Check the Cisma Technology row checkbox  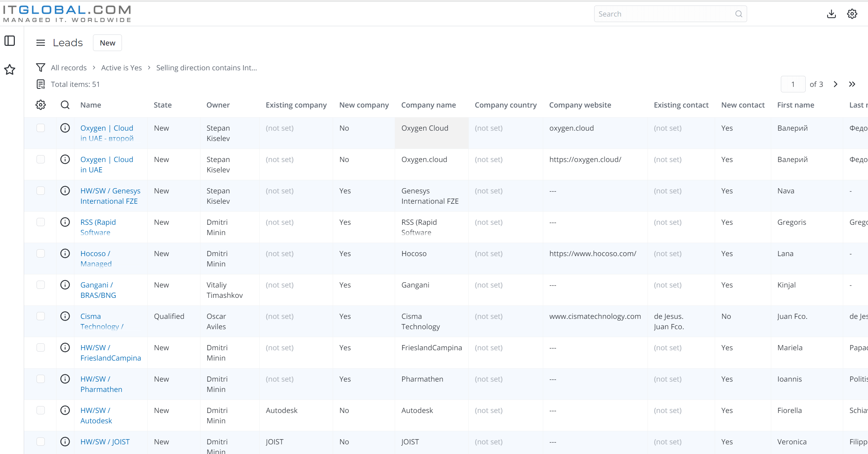pyautogui.click(x=41, y=316)
